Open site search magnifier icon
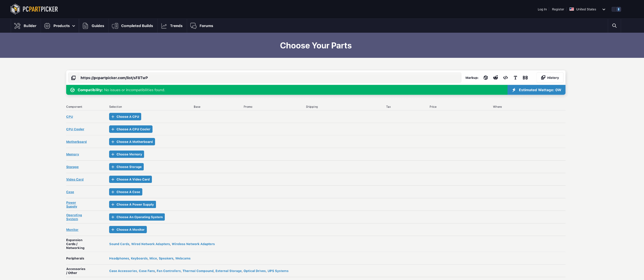The image size is (644, 280). 614,26
